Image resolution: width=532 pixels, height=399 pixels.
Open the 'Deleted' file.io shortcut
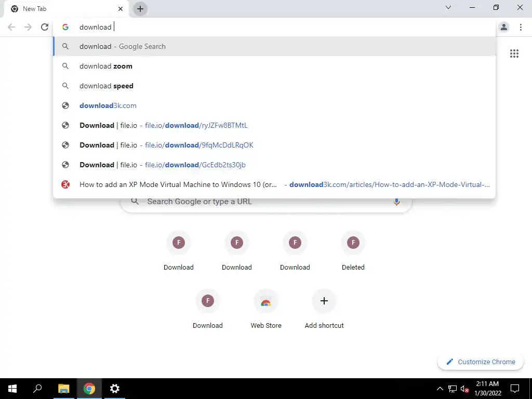point(353,251)
